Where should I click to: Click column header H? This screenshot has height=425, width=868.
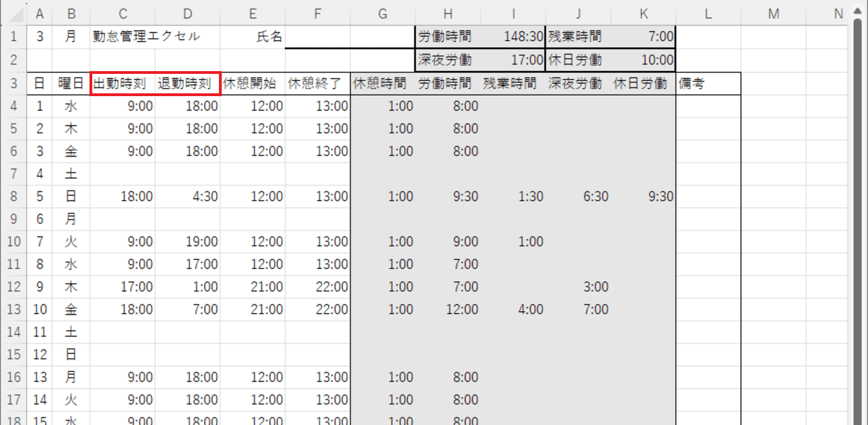448,13
